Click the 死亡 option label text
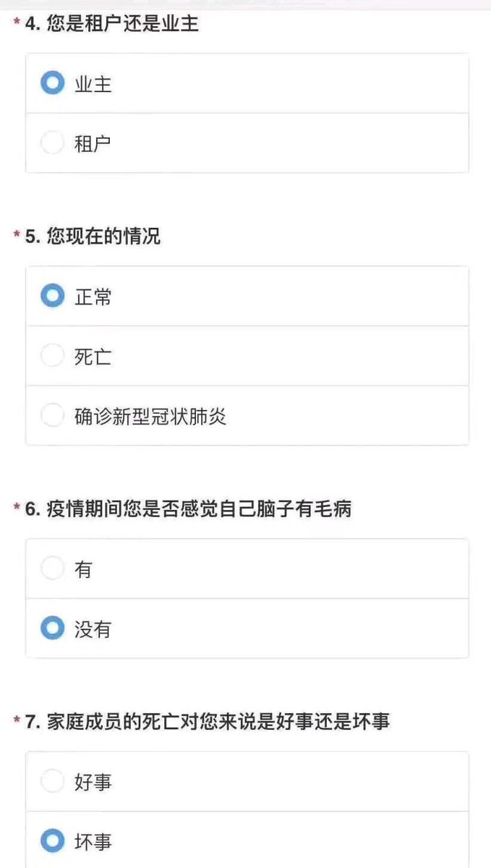This screenshot has height=868, width=491. pos(93,356)
